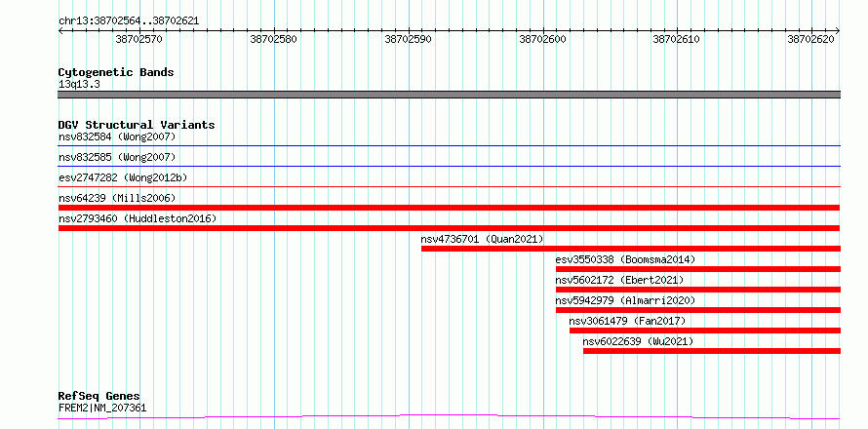Click the blue line under nsv832584
This screenshot has height=429, width=868.
pyautogui.click(x=449, y=146)
